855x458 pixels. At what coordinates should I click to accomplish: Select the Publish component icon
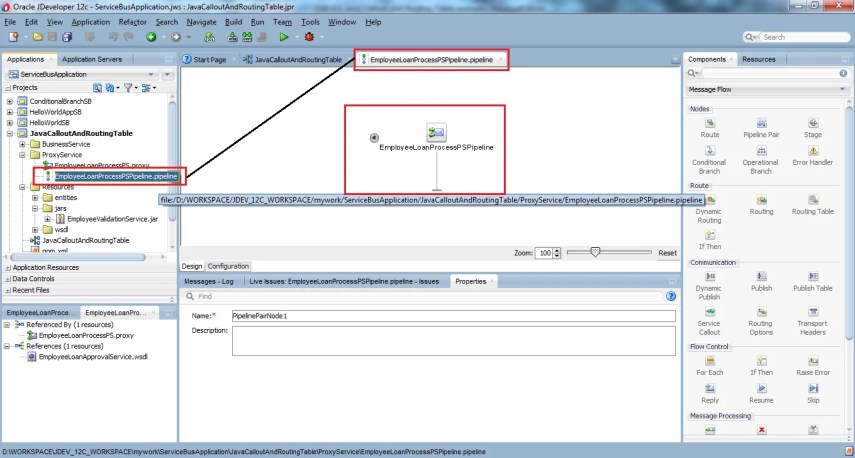(x=761, y=277)
